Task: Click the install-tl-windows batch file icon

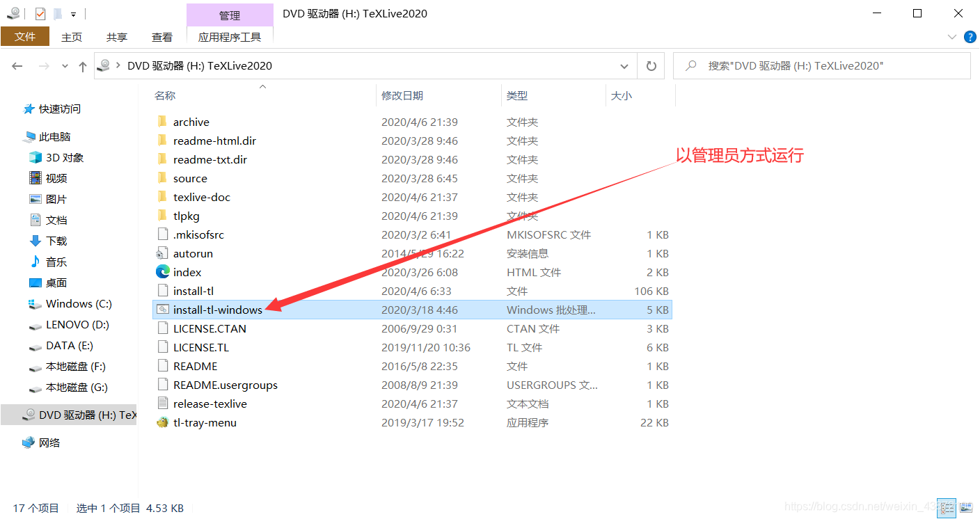Action: (162, 310)
